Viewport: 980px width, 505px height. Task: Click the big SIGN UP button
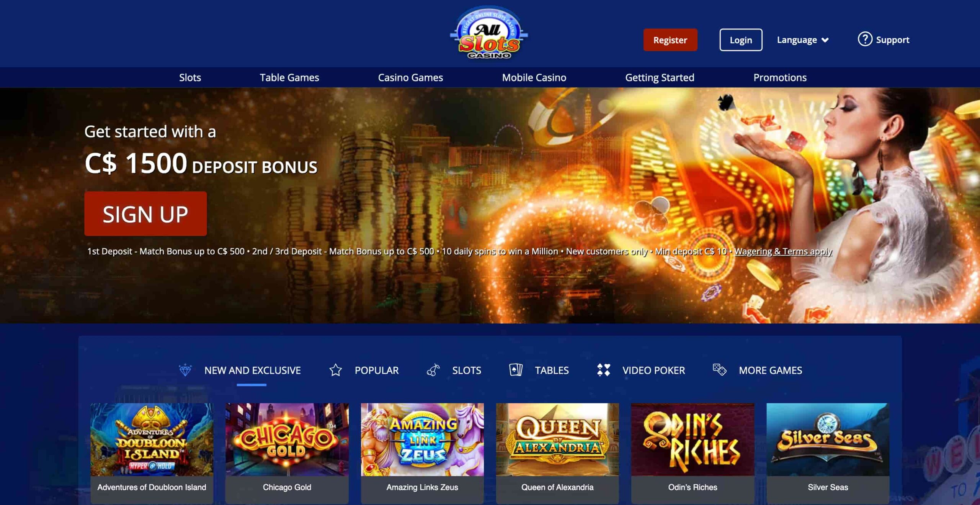145,213
